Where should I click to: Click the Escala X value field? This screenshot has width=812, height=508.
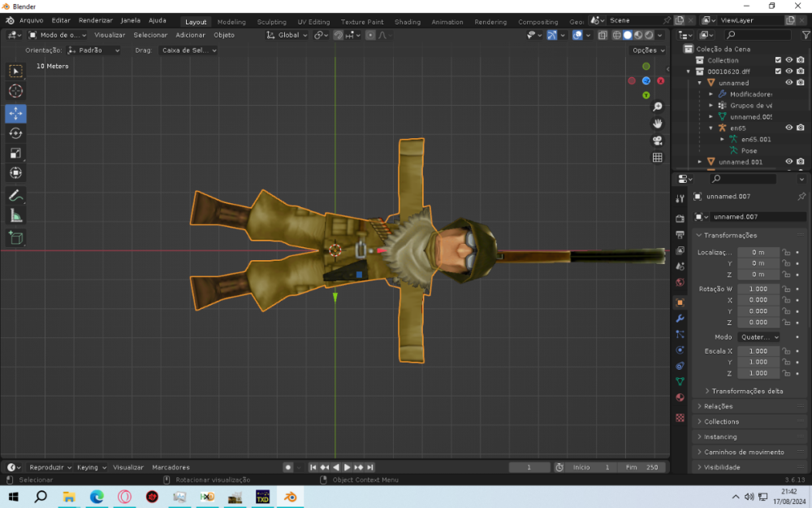pyautogui.click(x=758, y=351)
